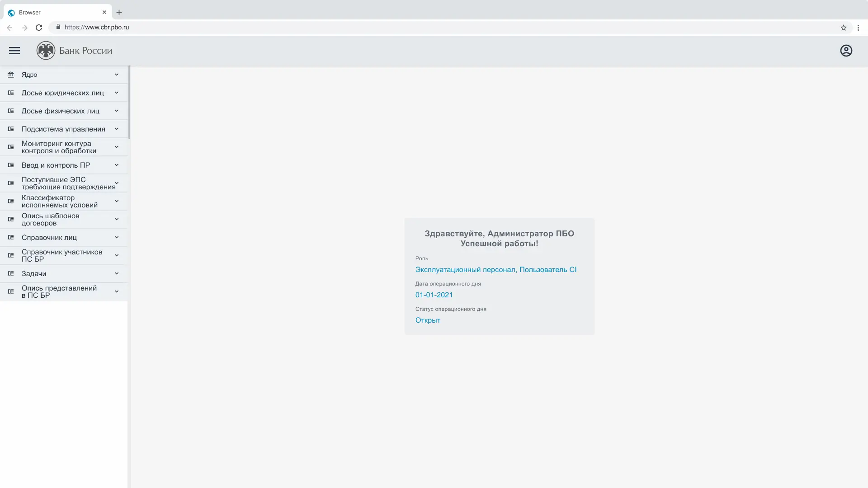Image resolution: width=868 pixels, height=488 pixels.
Task: Click the list icon beside Задачи
Action: 10,273
